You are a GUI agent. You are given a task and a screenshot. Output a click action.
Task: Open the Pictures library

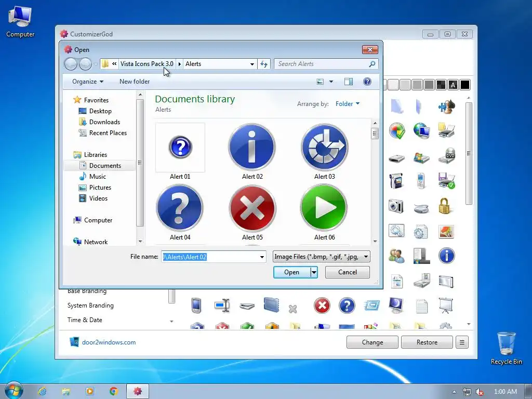(100, 187)
